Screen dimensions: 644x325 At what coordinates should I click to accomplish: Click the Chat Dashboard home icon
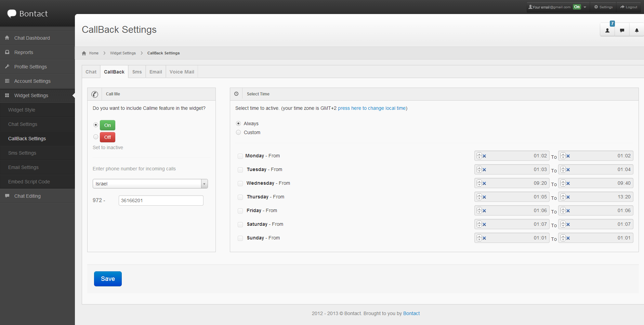pos(7,38)
